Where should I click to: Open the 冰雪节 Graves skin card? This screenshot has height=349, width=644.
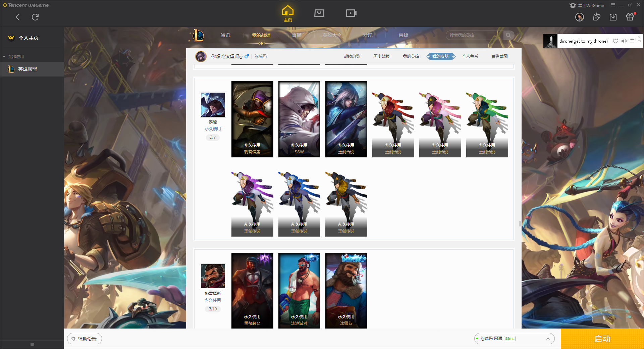tap(346, 291)
